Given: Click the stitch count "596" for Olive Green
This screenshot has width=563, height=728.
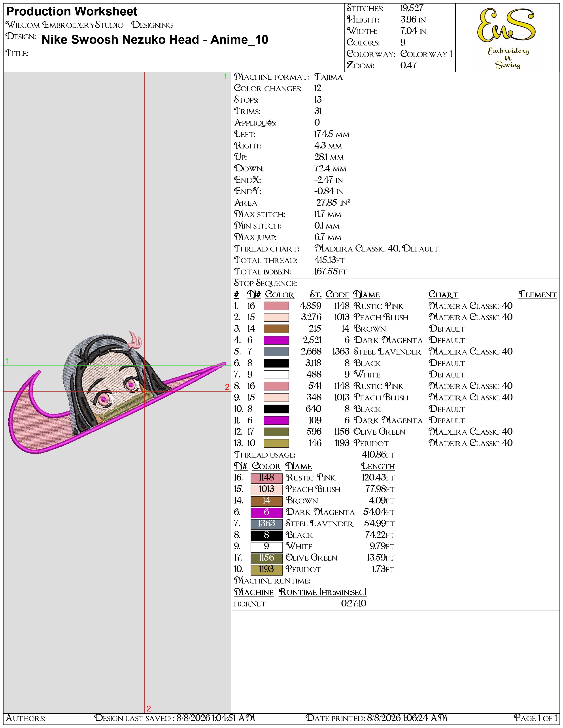Looking at the screenshot, I should (314, 432).
